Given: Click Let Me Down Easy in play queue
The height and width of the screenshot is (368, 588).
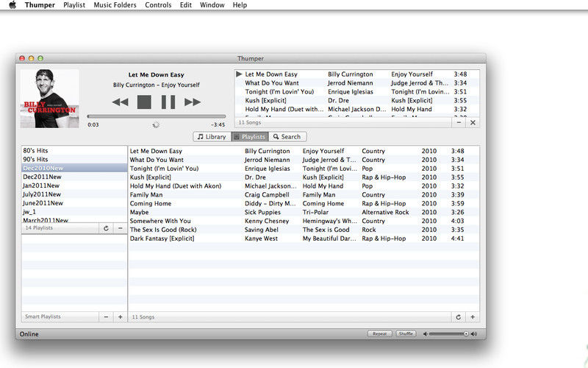Looking at the screenshot, I should pos(271,74).
